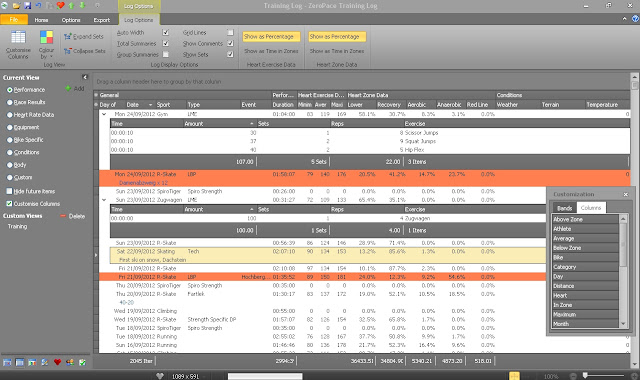Click the green up arrow icon
640x380 pixels.
click(71, 5)
